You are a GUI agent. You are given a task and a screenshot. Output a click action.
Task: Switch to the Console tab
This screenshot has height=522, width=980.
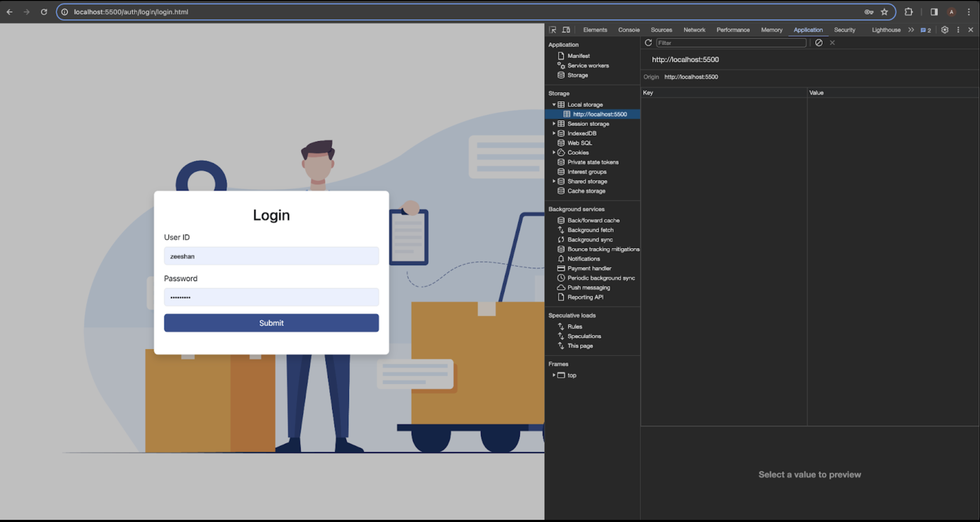tap(628, 30)
